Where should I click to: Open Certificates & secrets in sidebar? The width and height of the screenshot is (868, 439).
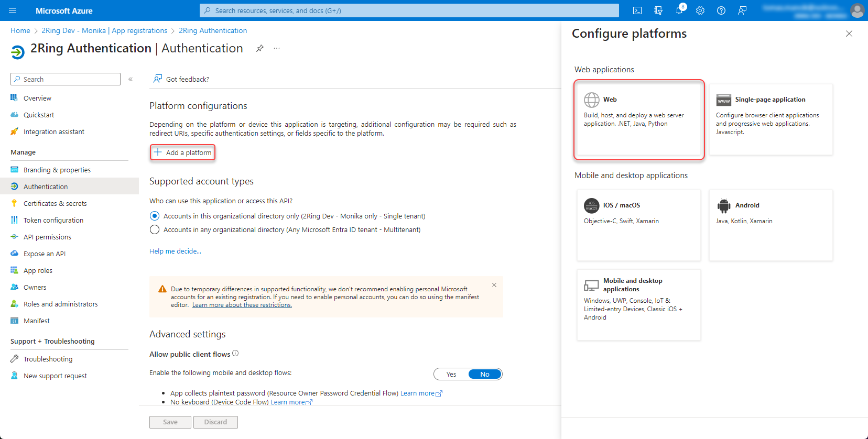55,203
